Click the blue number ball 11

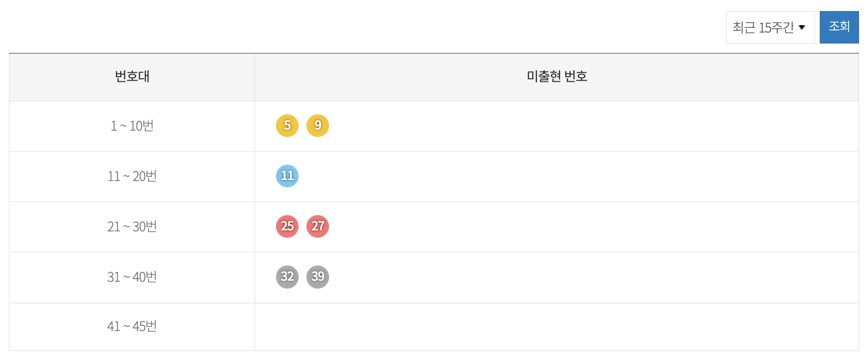tap(287, 176)
